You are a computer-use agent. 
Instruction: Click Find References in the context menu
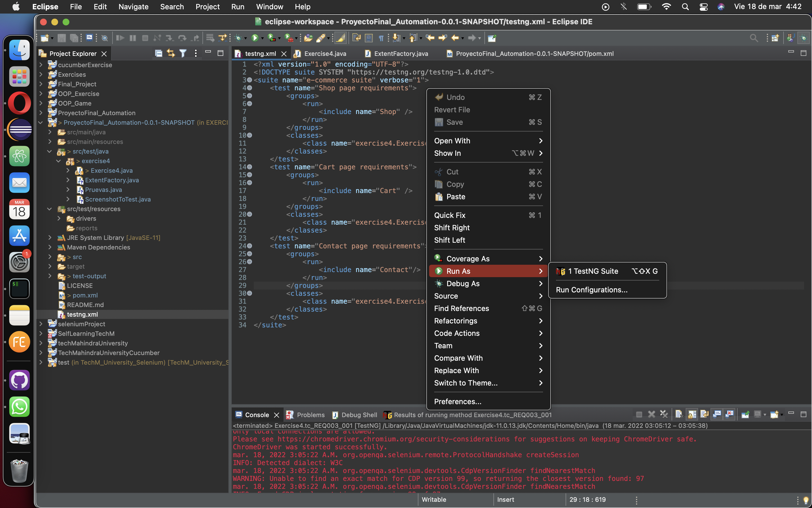488,308
